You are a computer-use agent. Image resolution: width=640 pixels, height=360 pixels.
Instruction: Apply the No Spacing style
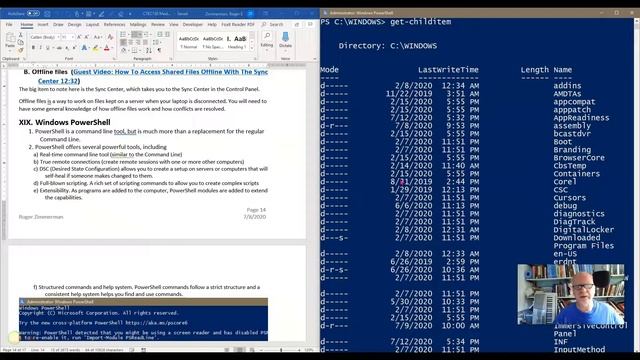tap(213, 42)
